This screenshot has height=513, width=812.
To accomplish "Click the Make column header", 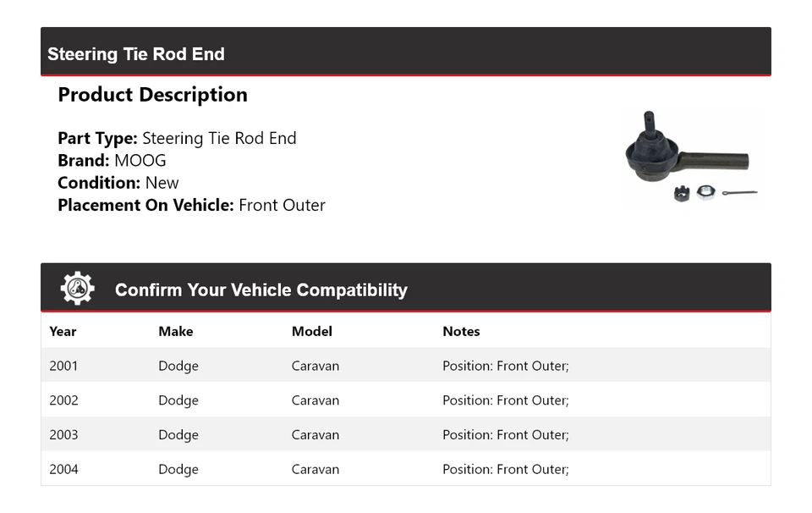I will [x=175, y=332].
